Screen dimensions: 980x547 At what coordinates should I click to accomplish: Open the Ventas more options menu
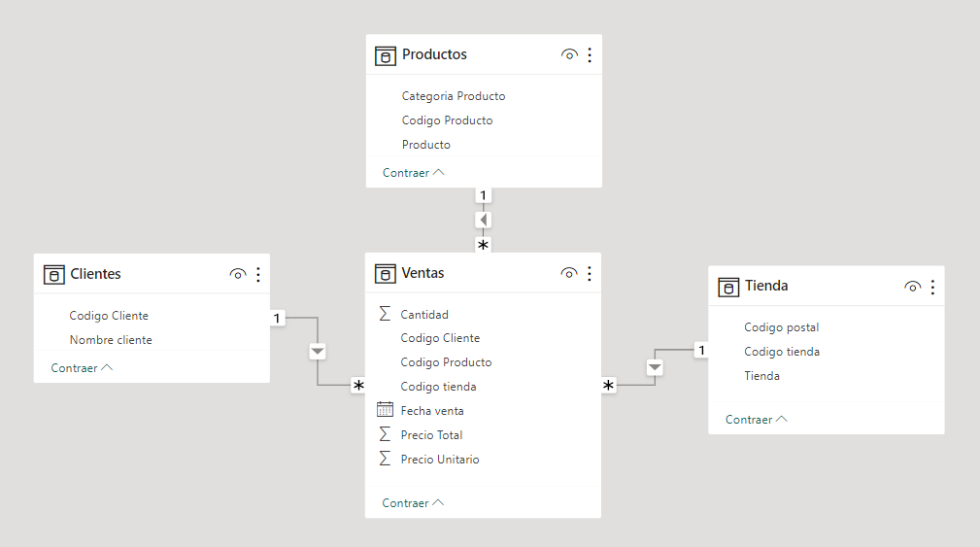click(x=590, y=274)
